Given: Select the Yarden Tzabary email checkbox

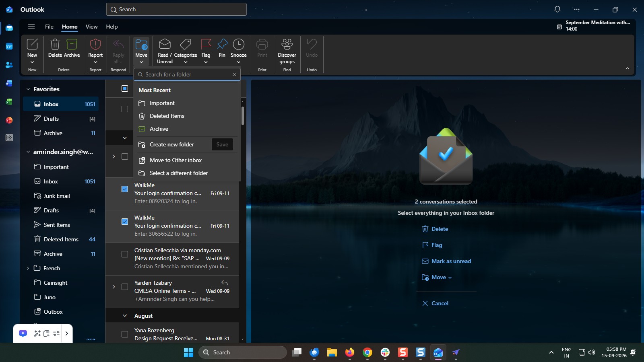Looking at the screenshot, I should pos(125,287).
